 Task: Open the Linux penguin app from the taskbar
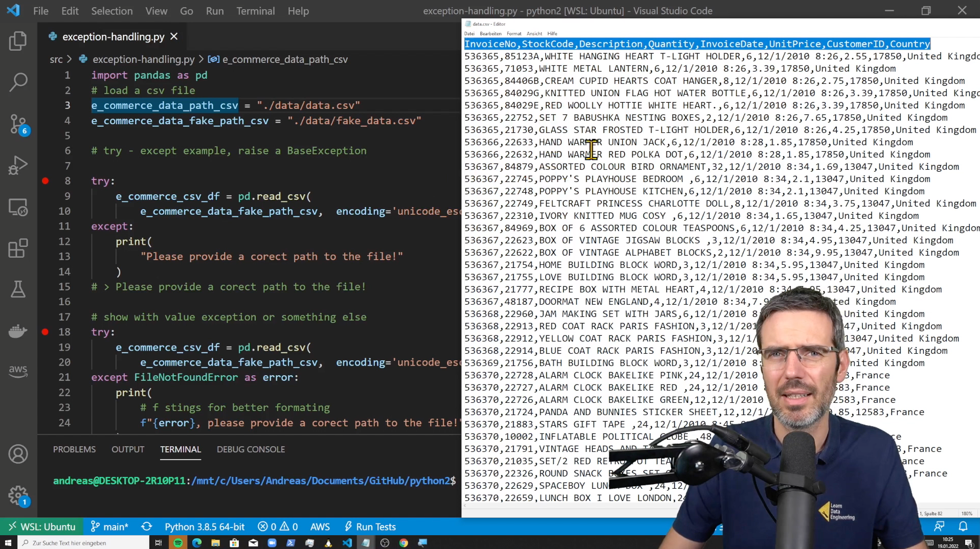point(328,542)
